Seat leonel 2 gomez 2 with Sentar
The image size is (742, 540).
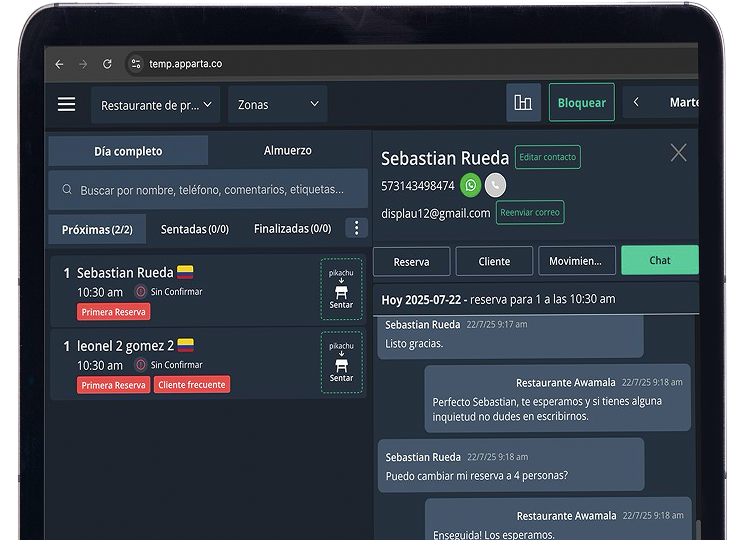coord(341,362)
